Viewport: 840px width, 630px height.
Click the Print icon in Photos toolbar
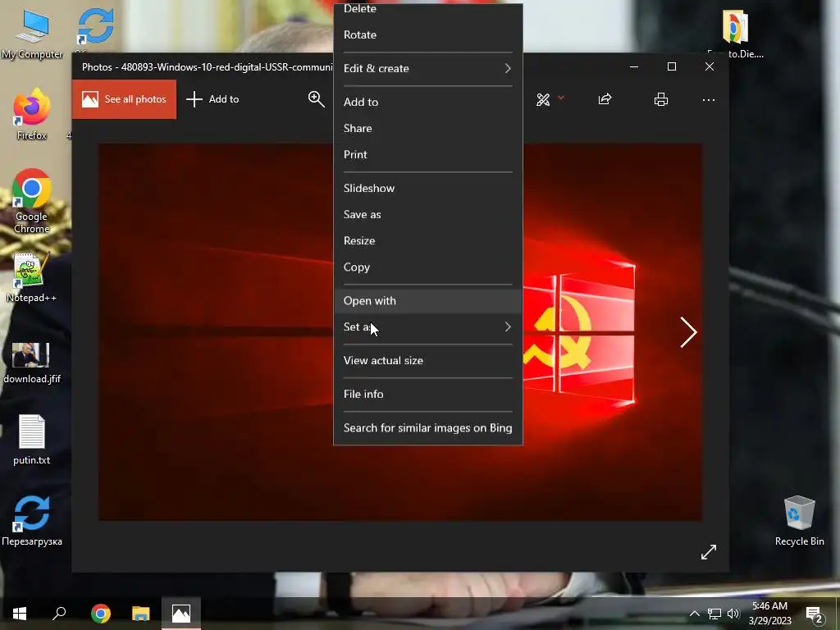661,99
